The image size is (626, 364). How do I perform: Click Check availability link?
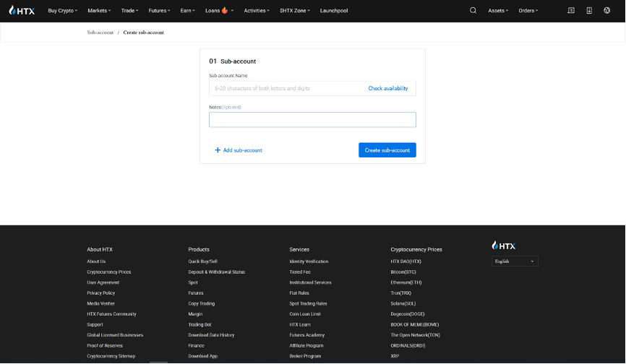pyautogui.click(x=388, y=88)
